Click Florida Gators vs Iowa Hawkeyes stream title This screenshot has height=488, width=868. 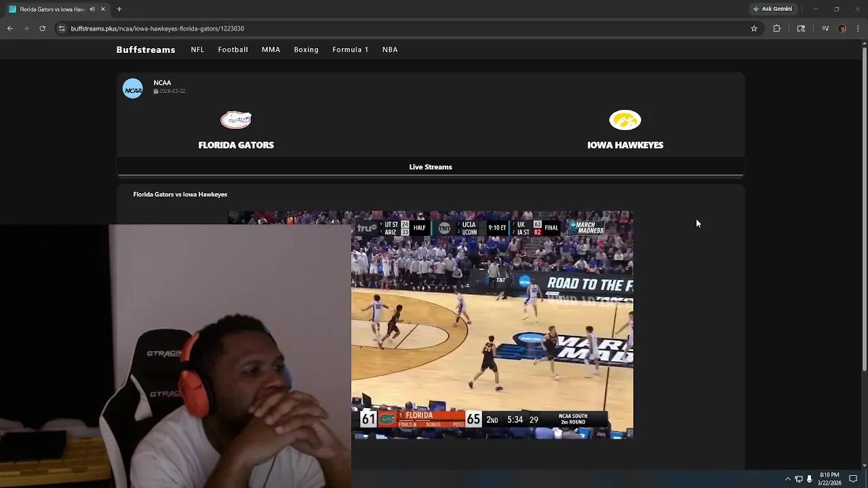click(180, 195)
